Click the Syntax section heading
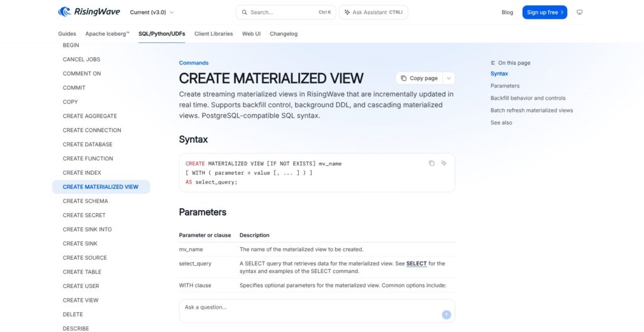The image size is (644, 332). [x=194, y=140]
